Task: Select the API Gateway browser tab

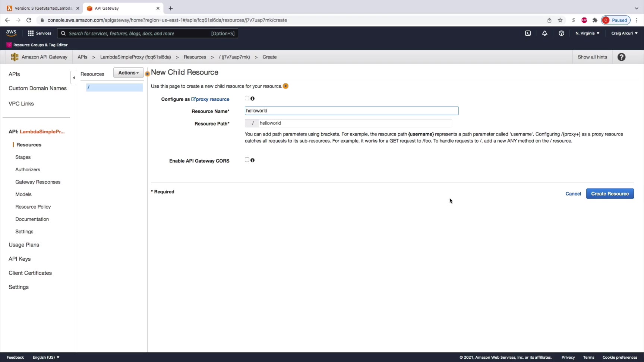Action: [123, 8]
